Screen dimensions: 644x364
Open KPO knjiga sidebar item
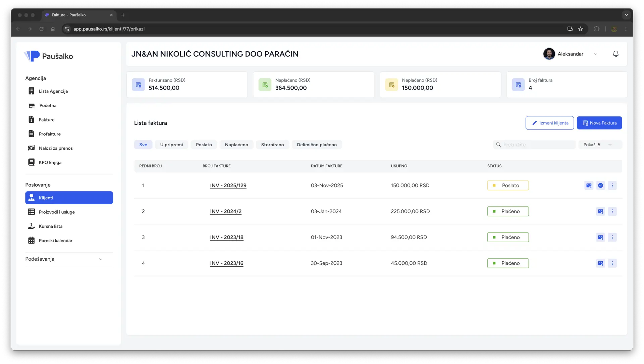[x=50, y=162]
